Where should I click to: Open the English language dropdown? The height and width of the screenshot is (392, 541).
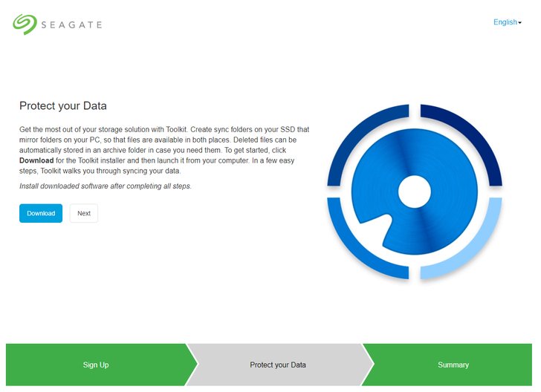click(507, 22)
